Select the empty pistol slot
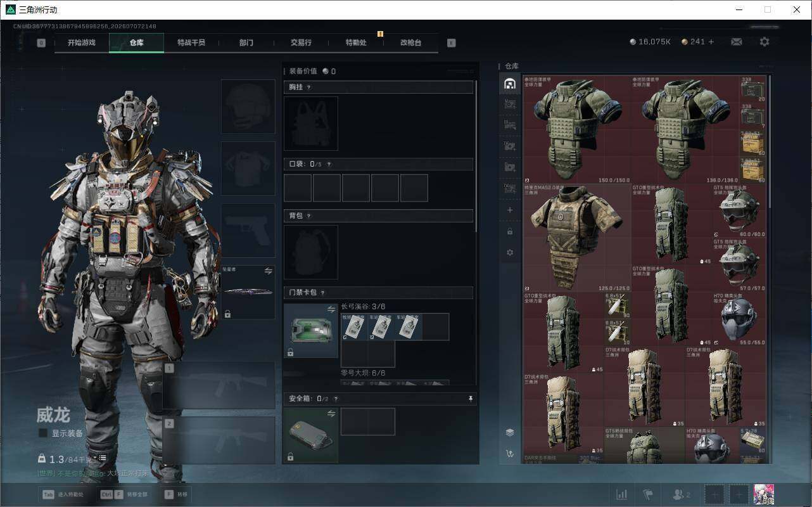Viewport: 812px width, 507px height. (x=248, y=230)
